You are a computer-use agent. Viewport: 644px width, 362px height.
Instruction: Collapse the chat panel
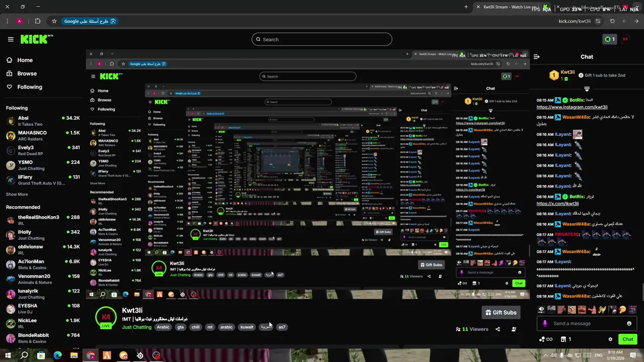tap(536, 57)
